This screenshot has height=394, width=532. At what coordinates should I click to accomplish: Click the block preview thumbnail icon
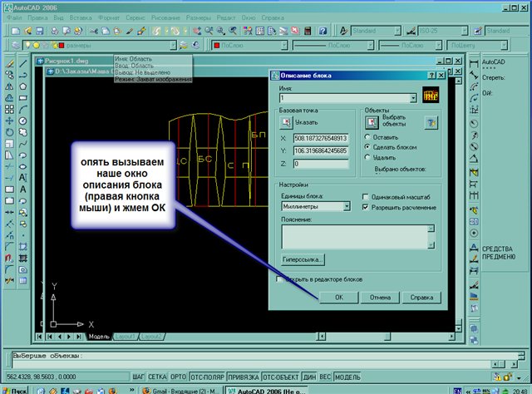(x=431, y=94)
